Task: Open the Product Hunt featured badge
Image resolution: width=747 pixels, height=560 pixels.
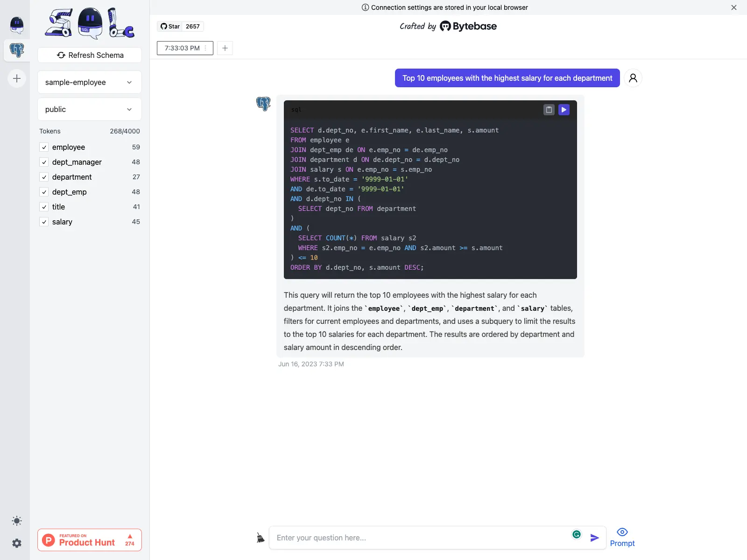Action: [x=89, y=540]
